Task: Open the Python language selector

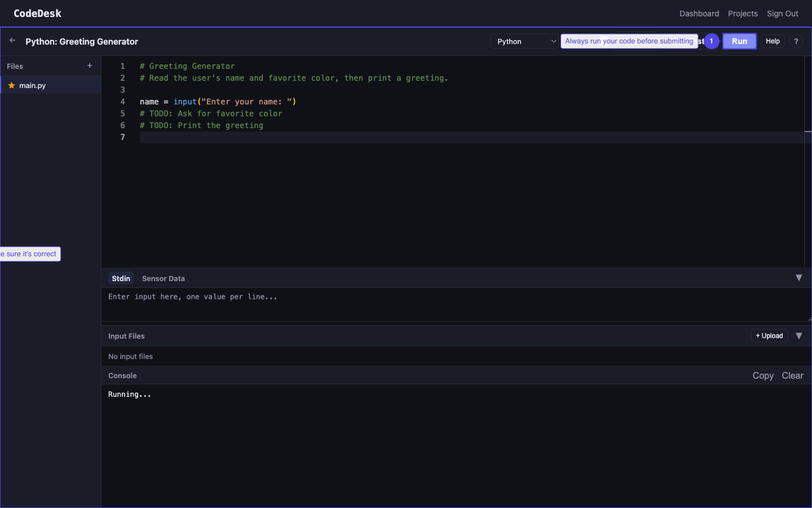Action: [x=524, y=41]
